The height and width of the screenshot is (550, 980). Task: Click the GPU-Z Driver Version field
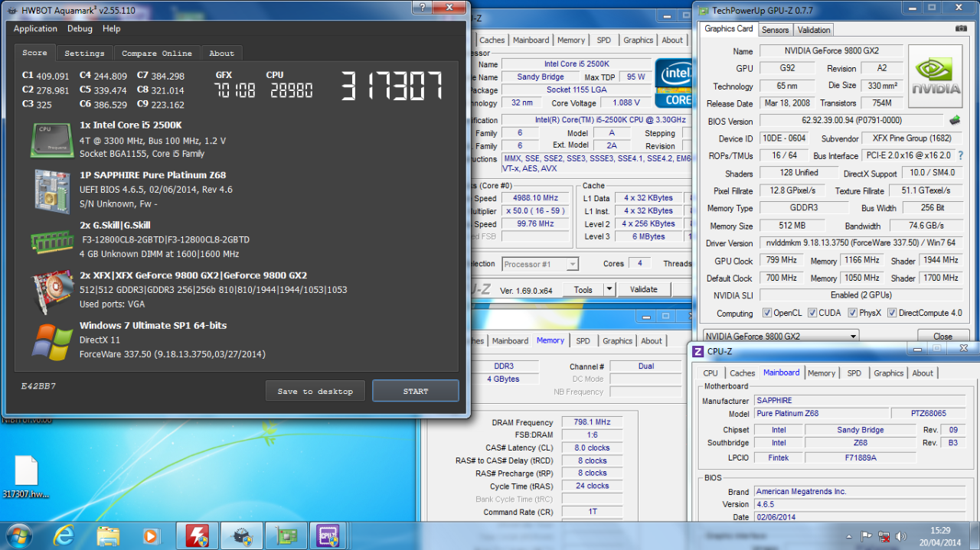pyautogui.click(x=861, y=243)
